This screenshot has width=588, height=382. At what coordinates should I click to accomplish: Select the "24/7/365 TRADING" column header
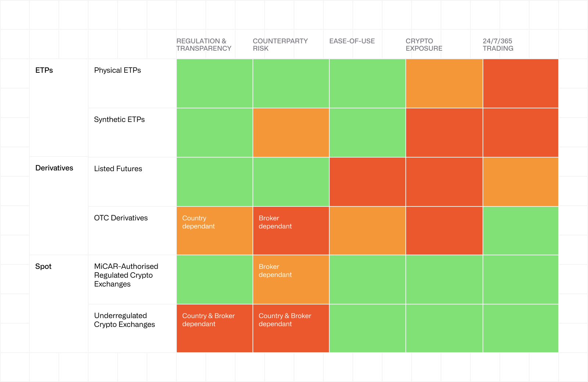click(498, 45)
